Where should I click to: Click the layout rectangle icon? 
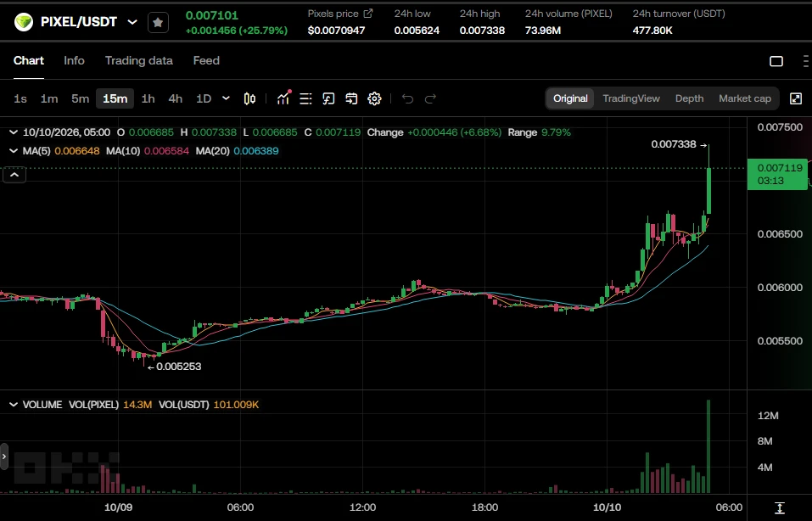(776, 61)
